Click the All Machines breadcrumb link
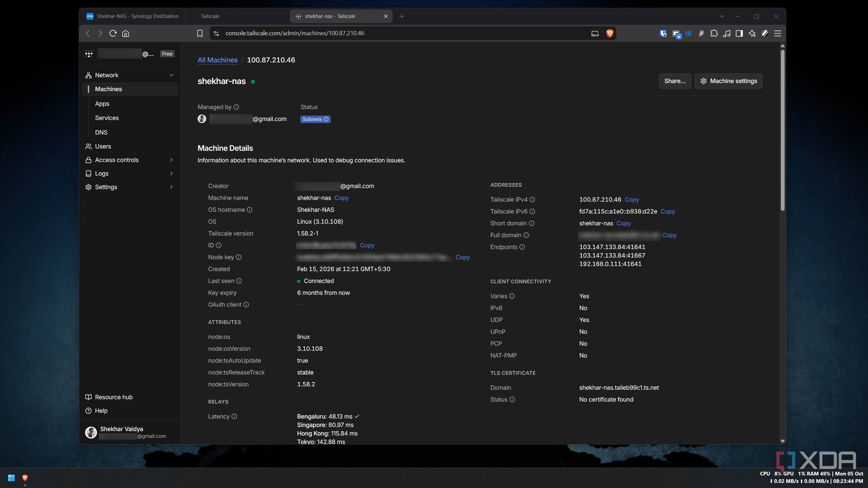This screenshot has width=868, height=488. click(218, 60)
